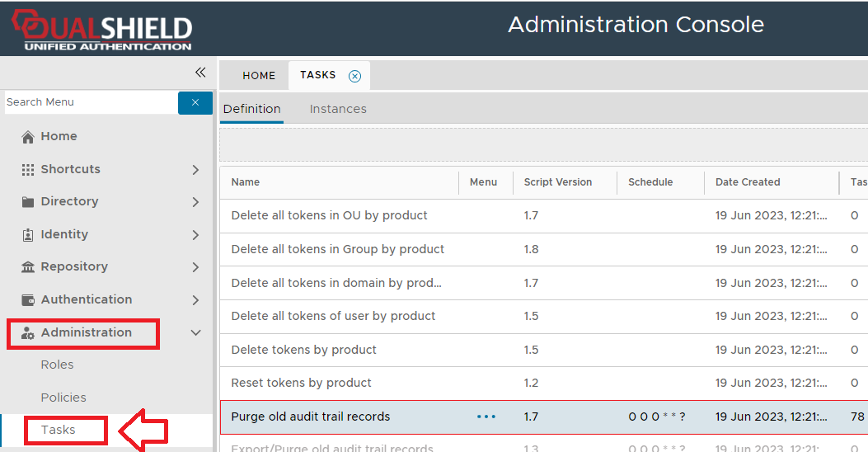Viewport: 868px width, 452px height.
Task: Expand the Repository menu chevron
Action: coord(195,267)
